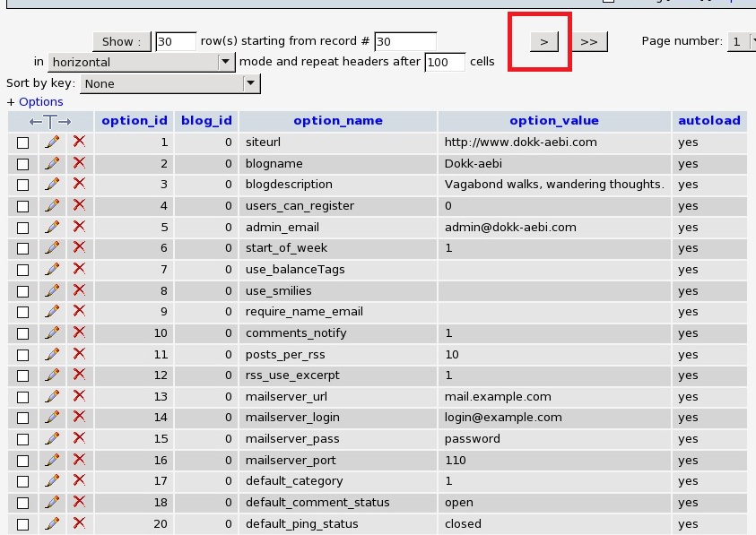Sort by the option_name column header
The width and height of the screenshot is (756, 535).
click(x=337, y=120)
